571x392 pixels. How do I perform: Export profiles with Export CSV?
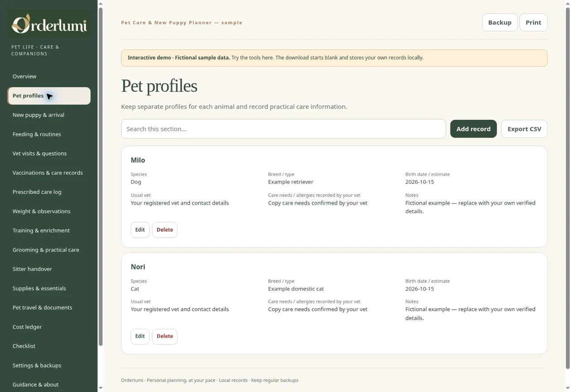(524, 129)
